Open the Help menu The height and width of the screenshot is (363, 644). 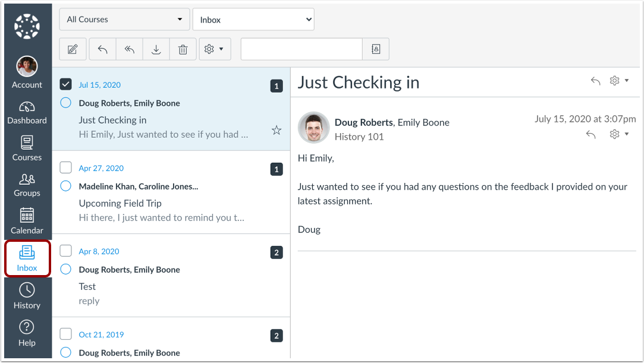point(27,333)
